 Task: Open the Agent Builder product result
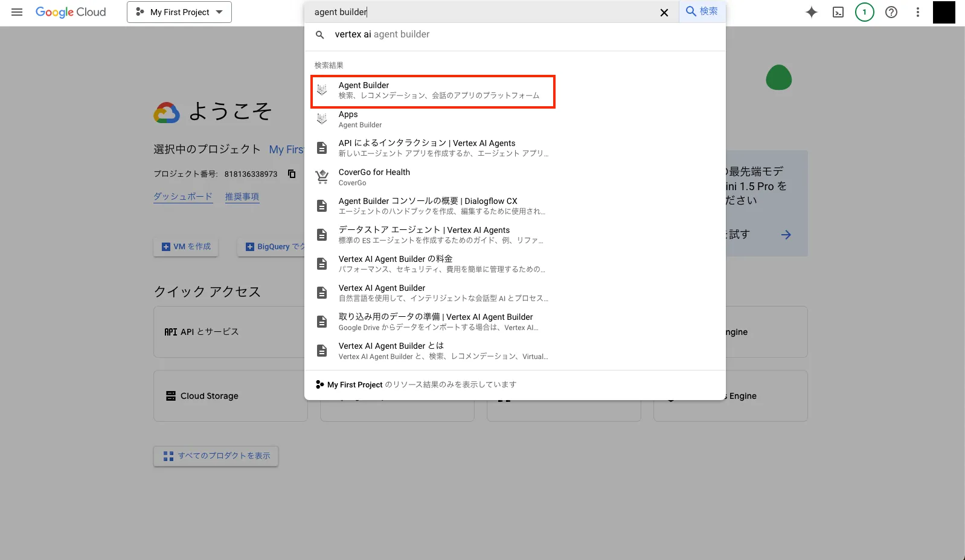pos(432,91)
